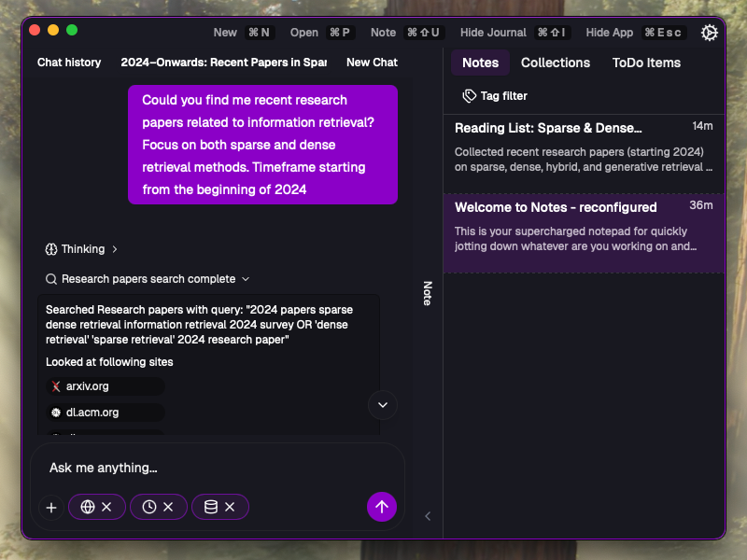Click Note in the top toolbar
Viewport: 747px width, 560px height.
(x=383, y=33)
